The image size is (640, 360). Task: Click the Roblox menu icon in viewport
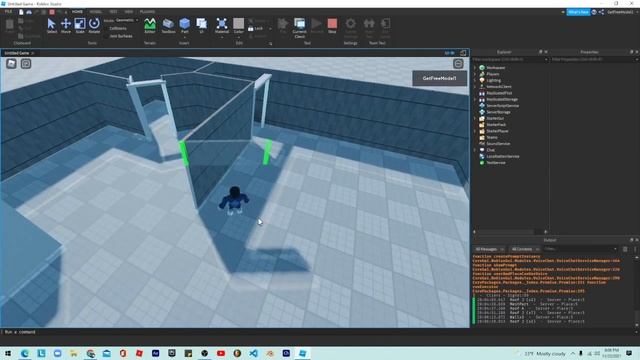[11, 63]
